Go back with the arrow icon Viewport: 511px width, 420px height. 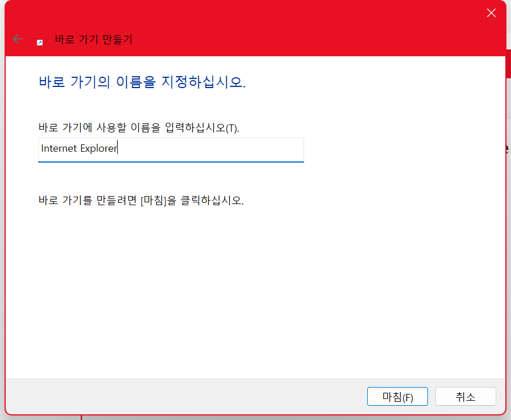click(x=18, y=39)
